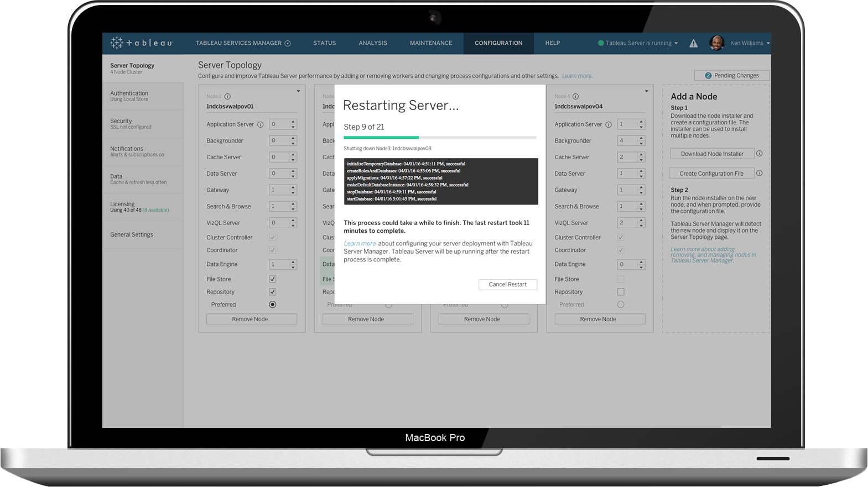The width and height of the screenshot is (868, 487).
Task: Open Authentication settings in sidebar
Action: 143,96
